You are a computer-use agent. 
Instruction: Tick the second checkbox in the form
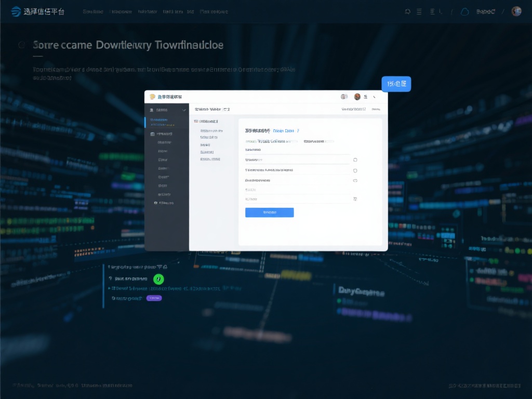tap(355, 170)
